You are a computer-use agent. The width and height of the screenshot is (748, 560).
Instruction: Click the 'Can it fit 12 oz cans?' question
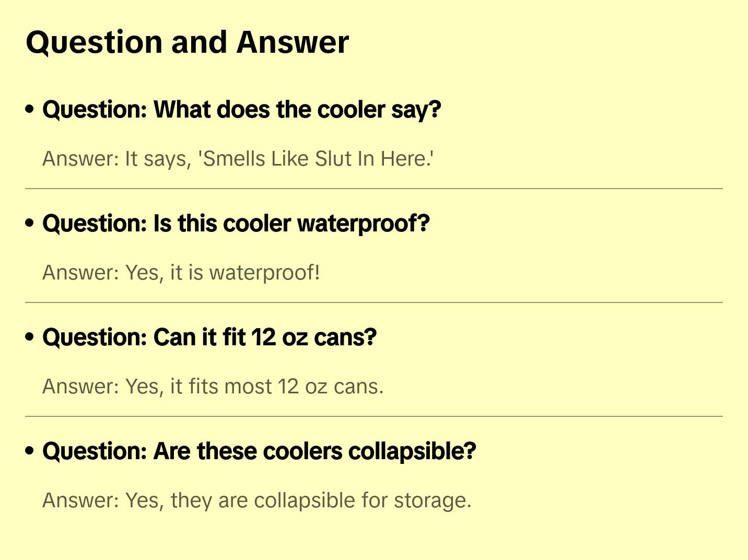click(x=209, y=337)
